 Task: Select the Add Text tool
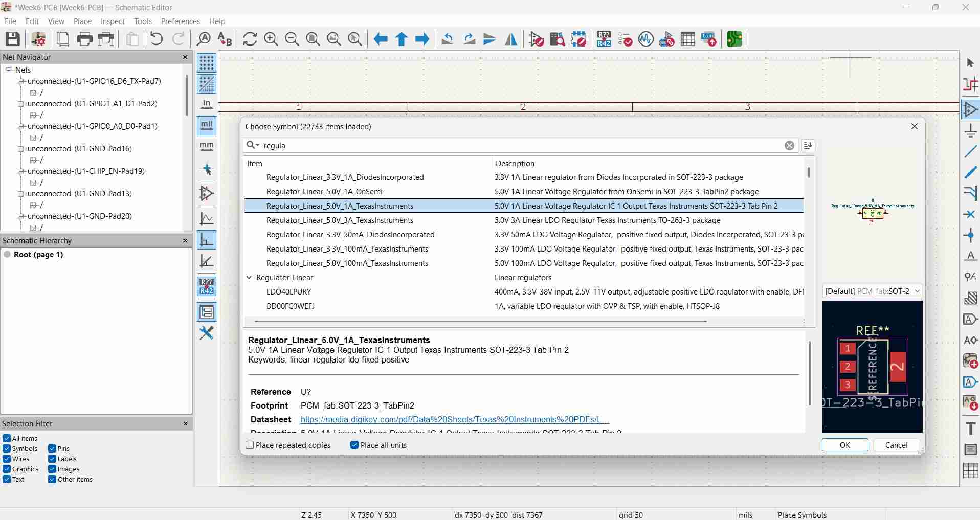click(x=970, y=428)
